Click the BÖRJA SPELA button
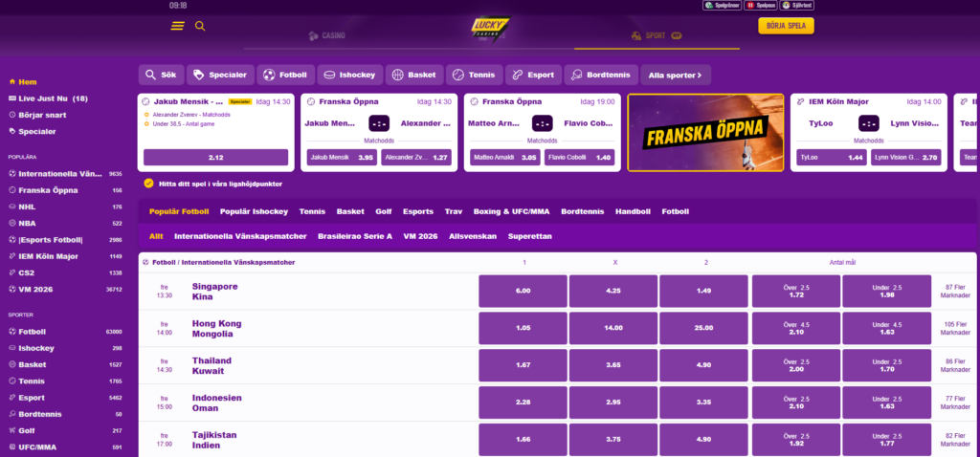Image resolution: width=980 pixels, height=457 pixels. tap(786, 26)
